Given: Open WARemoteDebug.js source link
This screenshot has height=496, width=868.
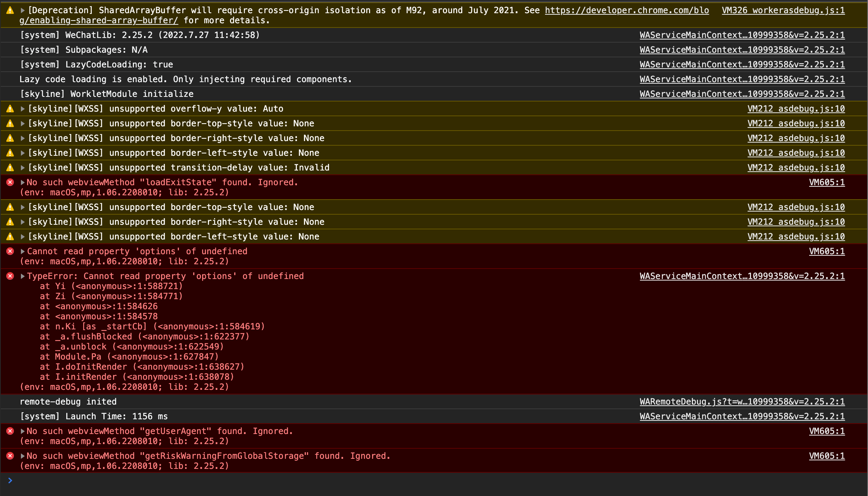Looking at the screenshot, I should 742,401.
